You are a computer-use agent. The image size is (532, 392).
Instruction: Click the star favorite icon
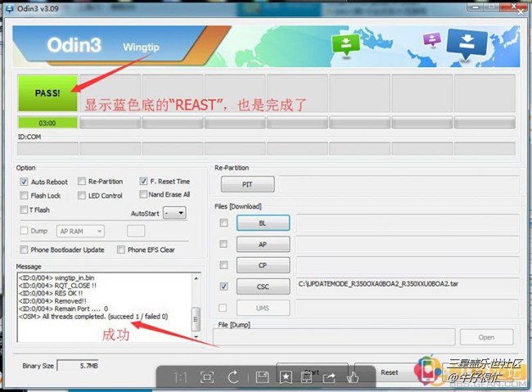coord(285,376)
